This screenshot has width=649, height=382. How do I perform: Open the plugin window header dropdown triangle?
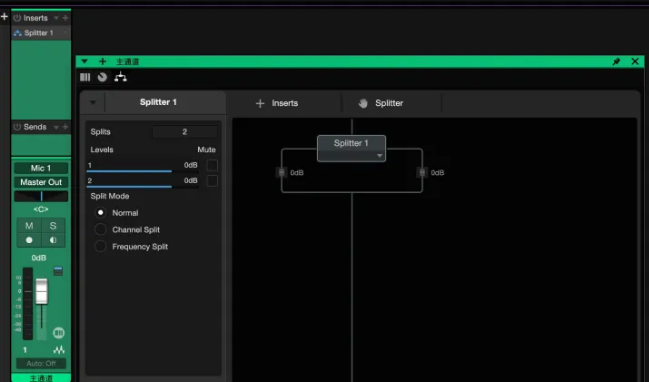tap(84, 62)
